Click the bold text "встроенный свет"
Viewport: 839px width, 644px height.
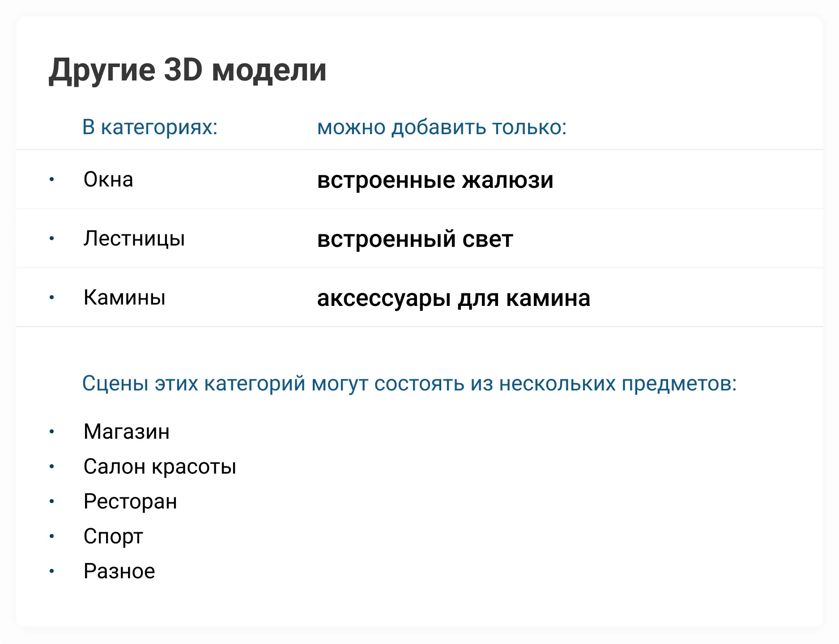click(x=415, y=239)
